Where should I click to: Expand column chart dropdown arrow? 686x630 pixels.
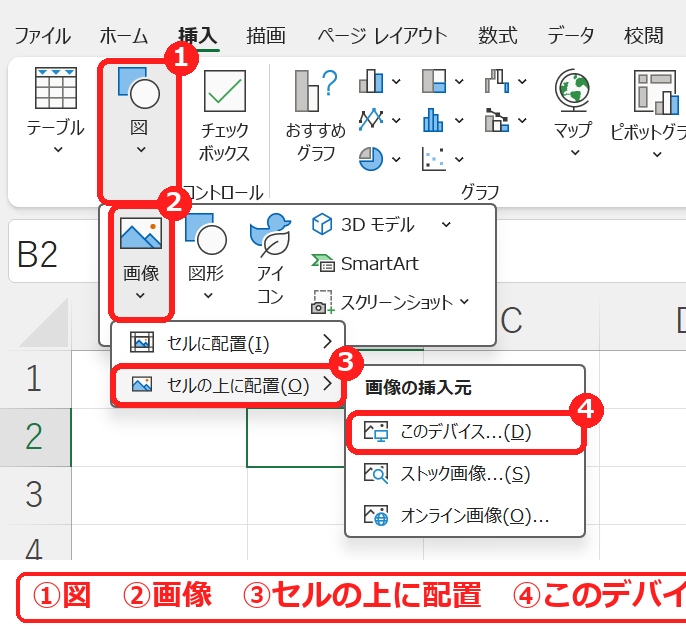click(396, 81)
